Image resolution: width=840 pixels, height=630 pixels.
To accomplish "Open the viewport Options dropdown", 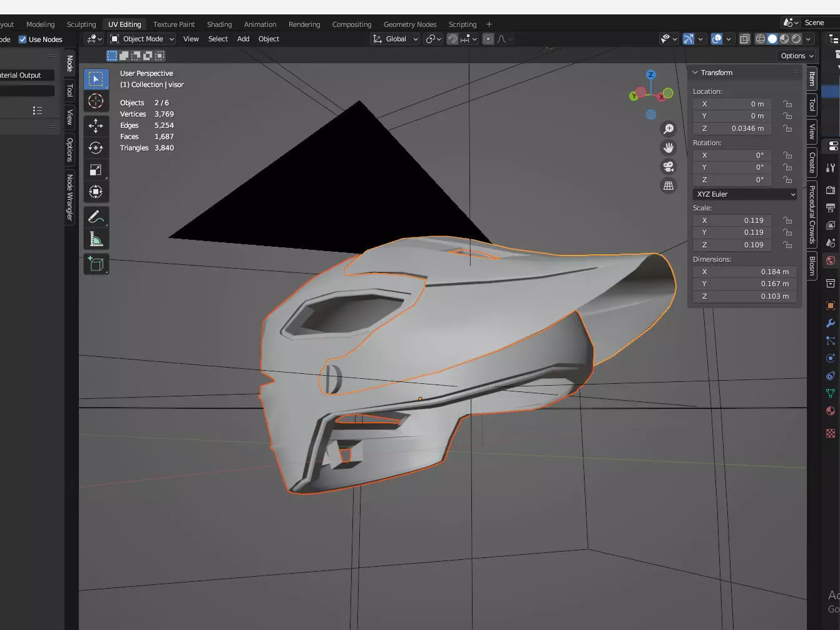I will (x=797, y=56).
